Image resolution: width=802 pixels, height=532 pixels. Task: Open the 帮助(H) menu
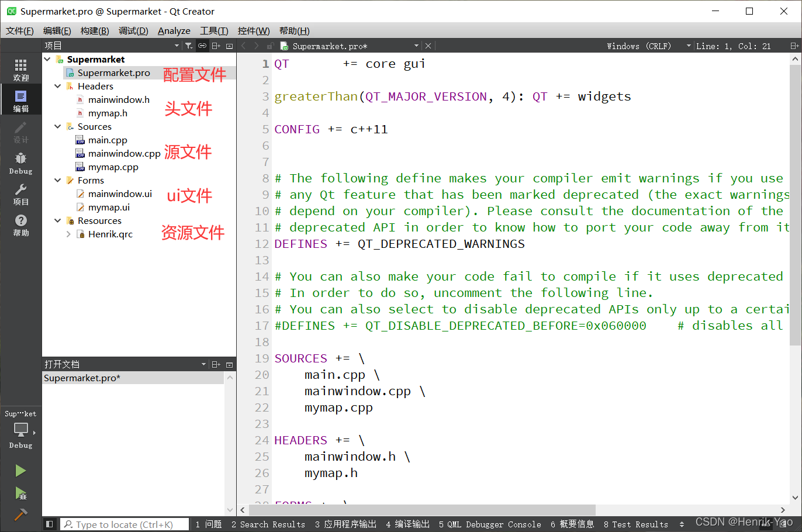[x=295, y=31]
